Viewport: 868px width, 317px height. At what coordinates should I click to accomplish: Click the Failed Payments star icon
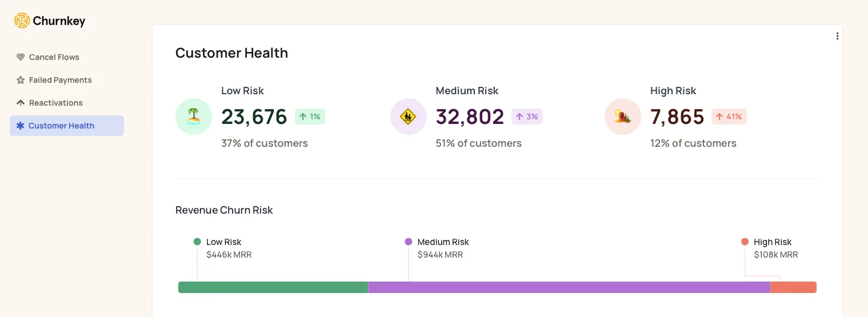[x=21, y=80]
